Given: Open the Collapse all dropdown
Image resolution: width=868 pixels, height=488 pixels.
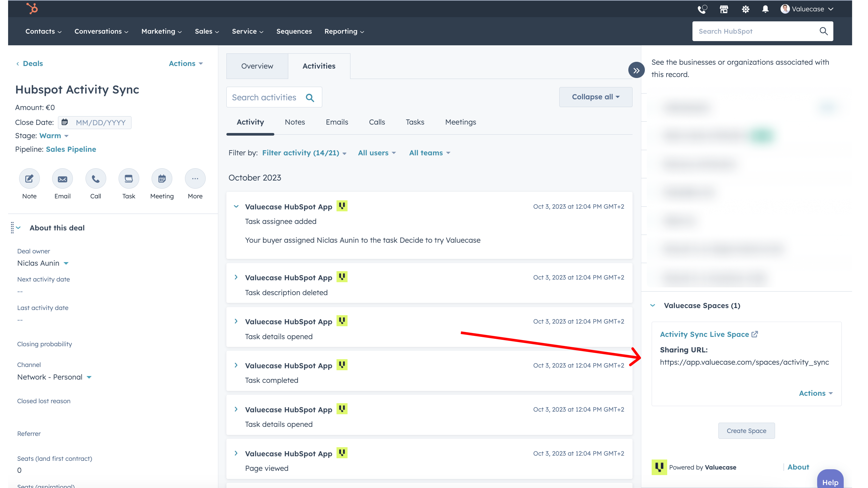Looking at the screenshot, I should click(595, 97).
